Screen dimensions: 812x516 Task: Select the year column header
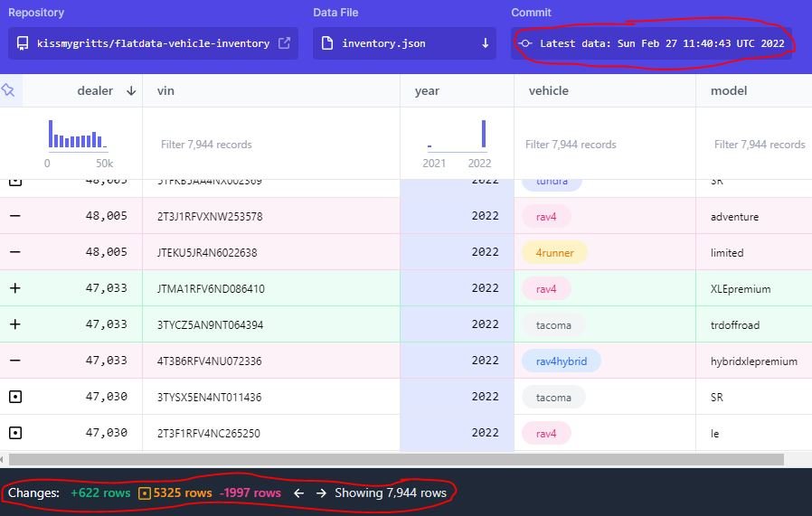427,91
